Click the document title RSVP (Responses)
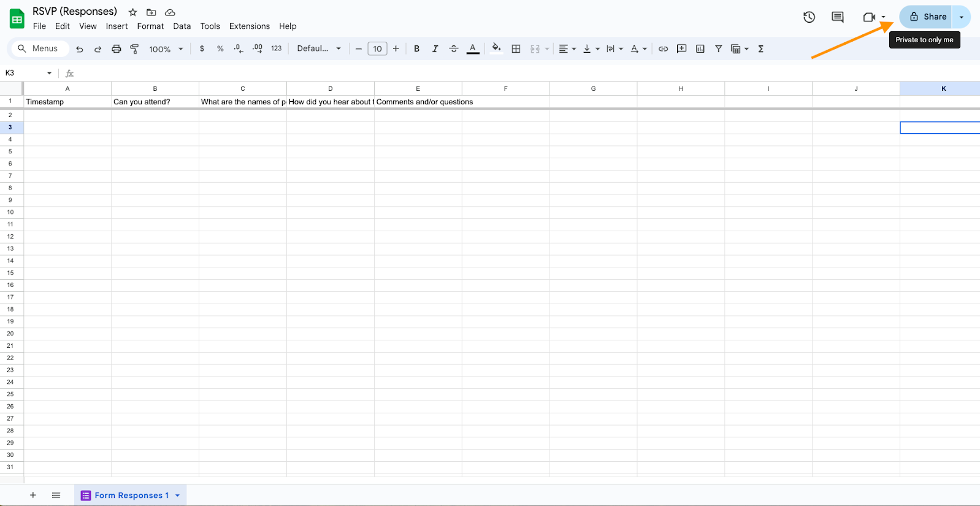Screen dimensions: 980x506 click(x=75, y=12)
